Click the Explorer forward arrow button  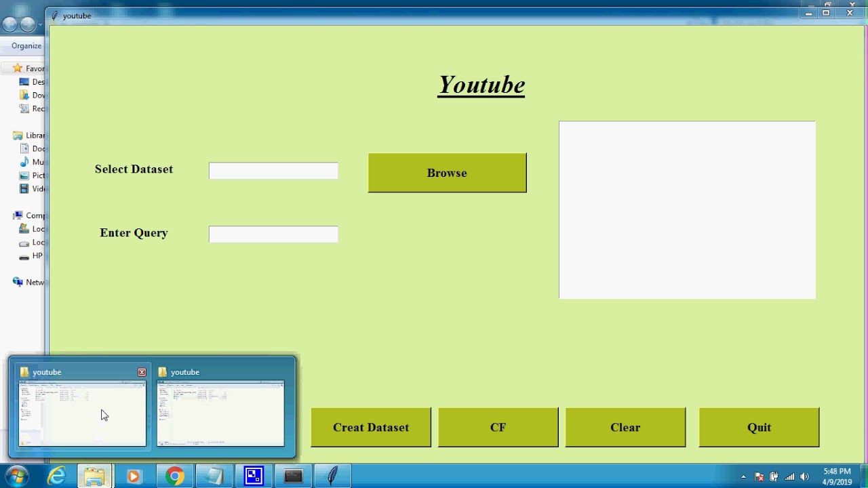[28, 25]
